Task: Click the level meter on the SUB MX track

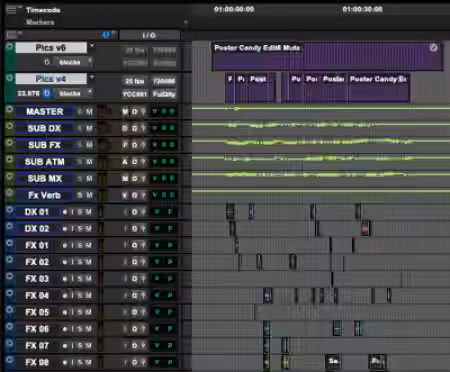Action: click(103, 179)
